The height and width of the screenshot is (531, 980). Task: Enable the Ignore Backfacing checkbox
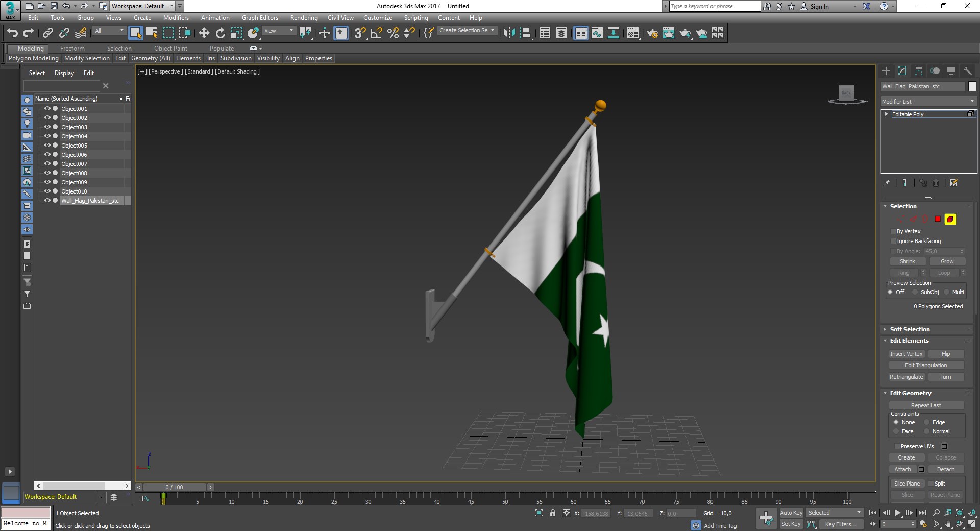(x=893, y=241)
